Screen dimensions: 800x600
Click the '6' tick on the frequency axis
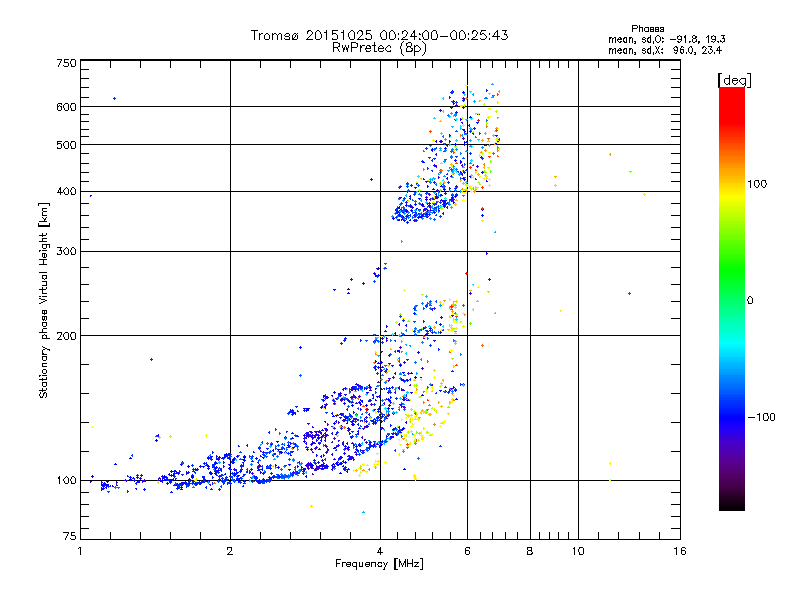tap(467, 551)
